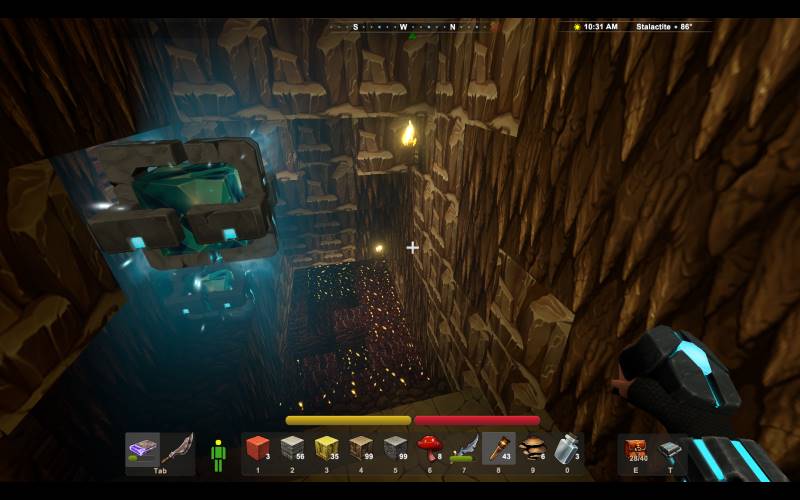Equip the sword in slot 7
Image resolution: width=800 pixels, height=500 pixels.
coord(464,449)
